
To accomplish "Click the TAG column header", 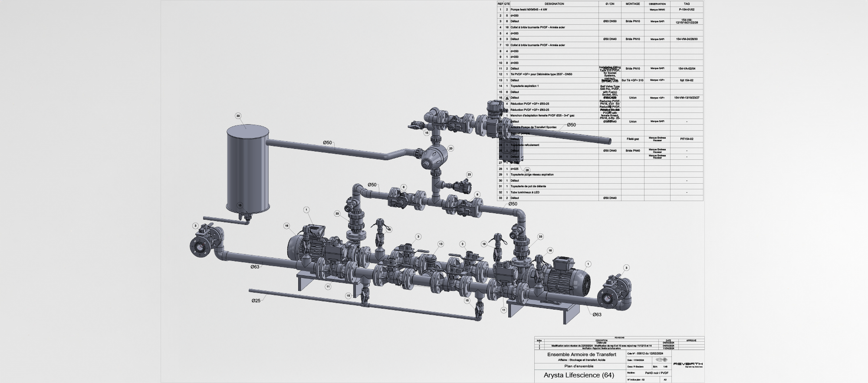I will point(687,4).
